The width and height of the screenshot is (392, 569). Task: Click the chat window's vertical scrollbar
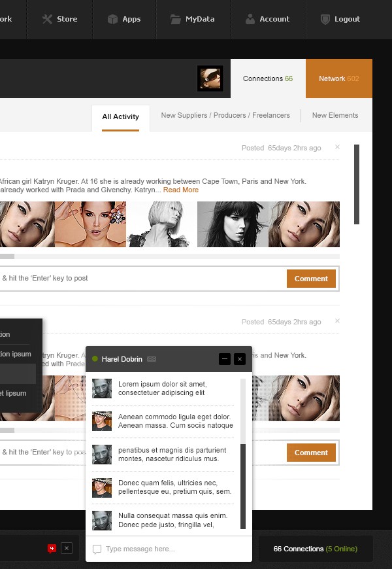coord(243,486)
